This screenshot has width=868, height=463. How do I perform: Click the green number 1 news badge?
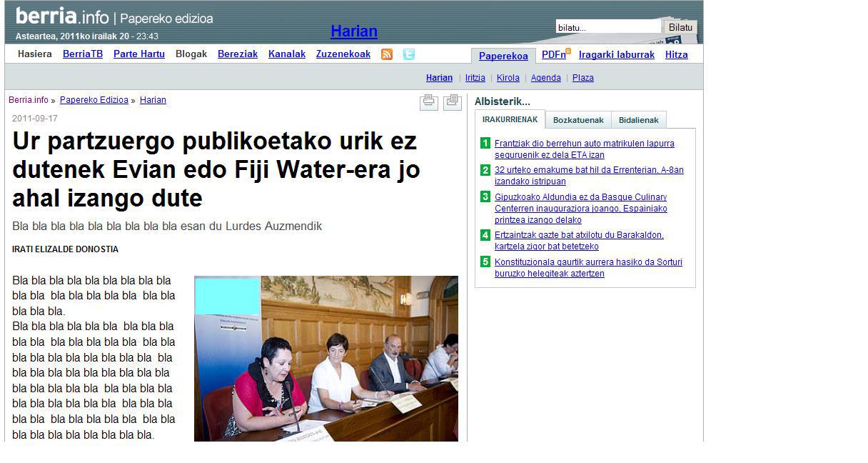pos(485,144)
